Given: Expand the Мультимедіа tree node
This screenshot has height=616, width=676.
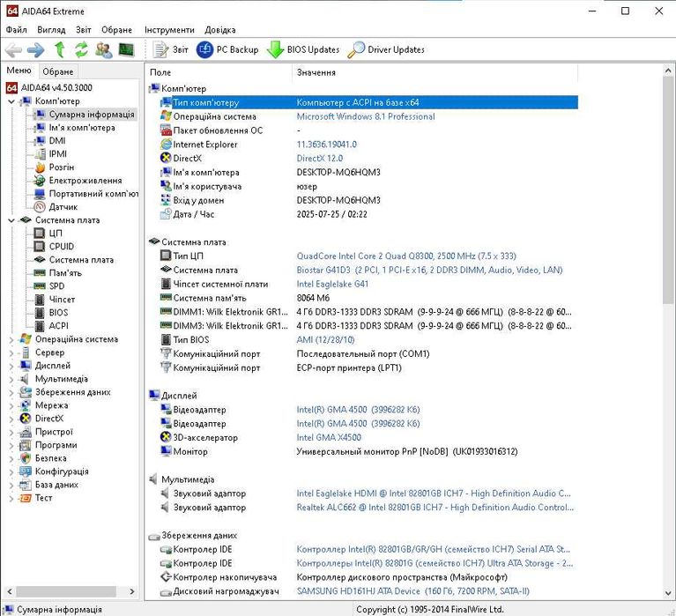Looking at the screenshot, I should click(x=11, y=379).
